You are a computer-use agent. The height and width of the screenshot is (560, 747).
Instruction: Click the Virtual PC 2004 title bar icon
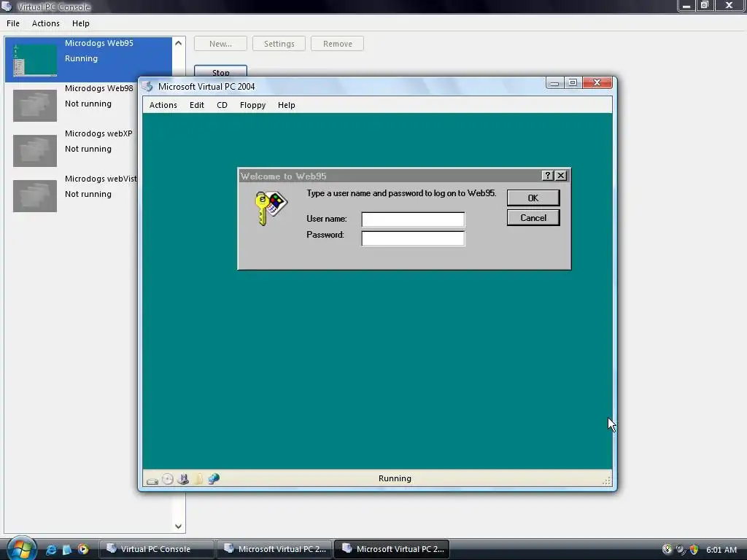pos(147,86)
